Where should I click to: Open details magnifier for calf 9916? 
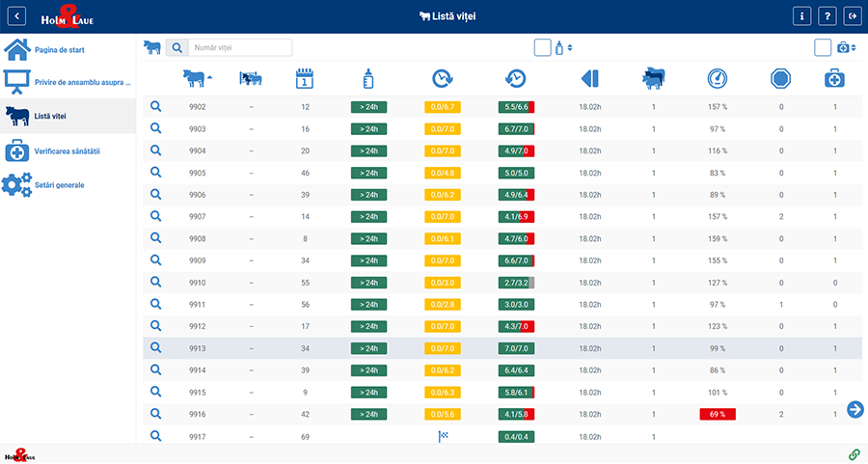(156, 414)
